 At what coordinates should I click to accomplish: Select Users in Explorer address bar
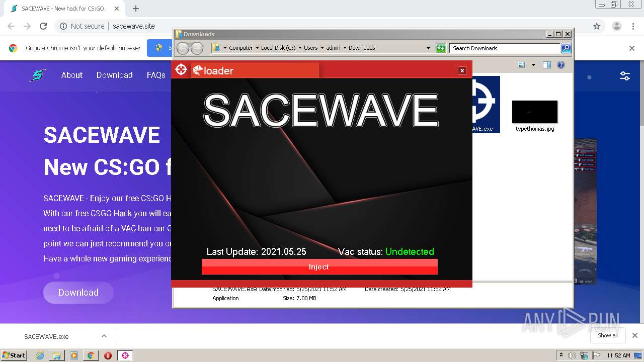pos(310,48)
